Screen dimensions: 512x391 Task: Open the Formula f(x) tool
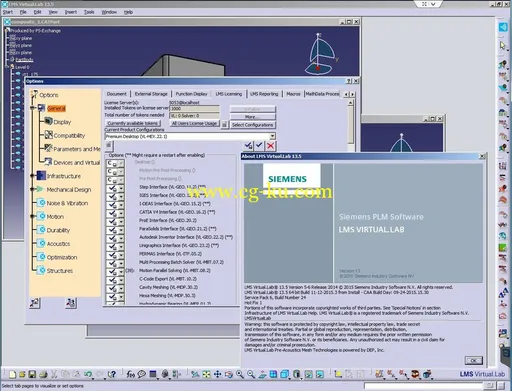click(x=130, y=374)
